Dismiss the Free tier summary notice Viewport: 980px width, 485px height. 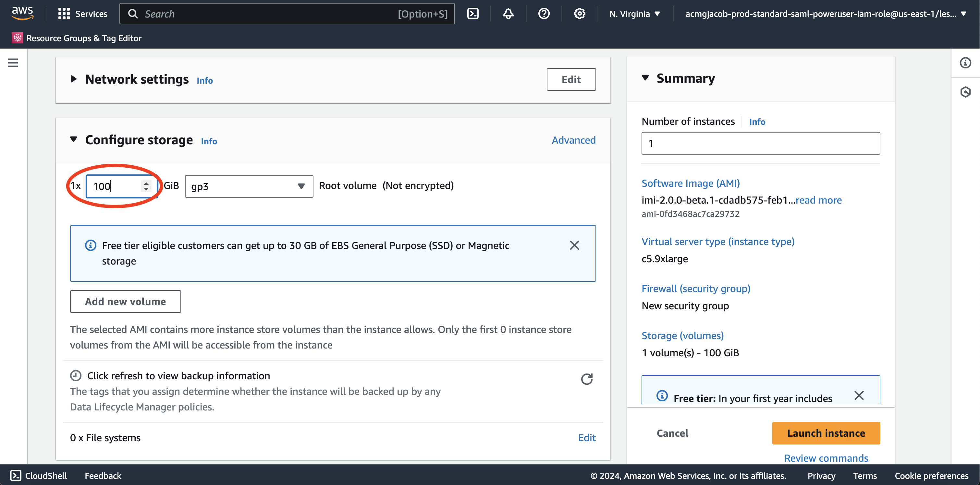coord(859,396)
